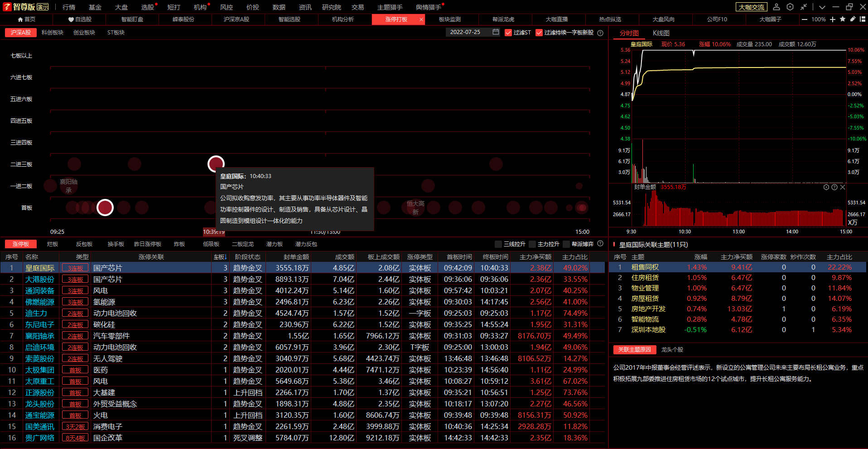Open 贵广网络 stock link
Viewport: 868px width, 449px height.
[x=40, y=438]
